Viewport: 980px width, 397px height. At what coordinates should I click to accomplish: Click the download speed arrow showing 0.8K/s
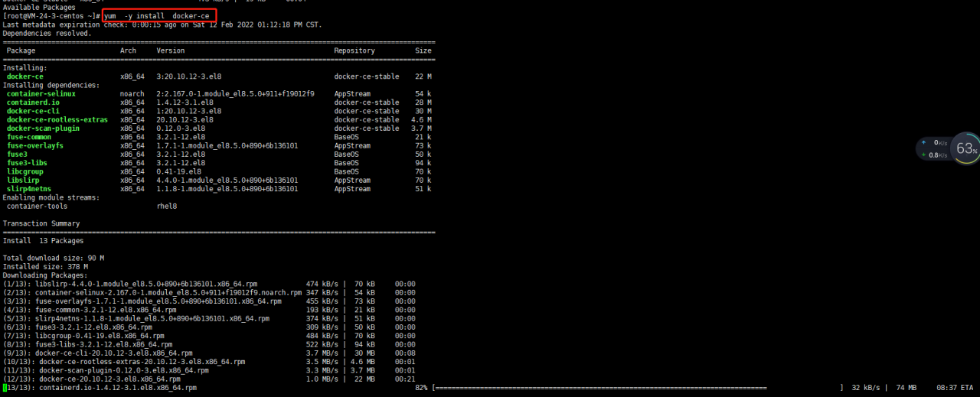[x=923, y=155]
